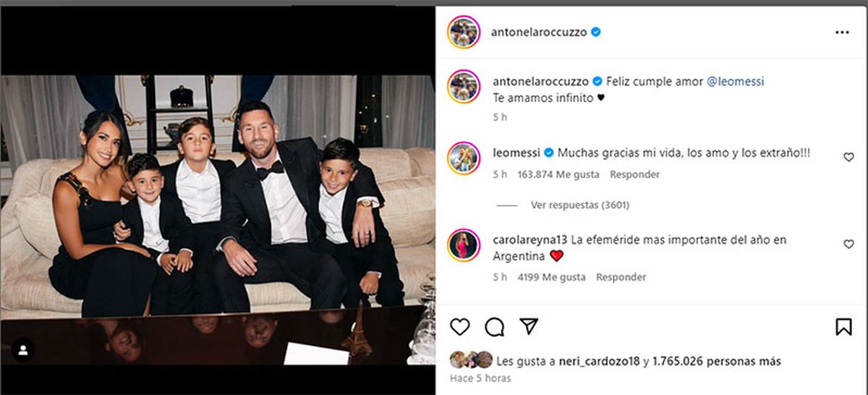Screen dimensions: 868x395
Task: Like leomessi's comment with the small heart
Action: coord(848,157)
